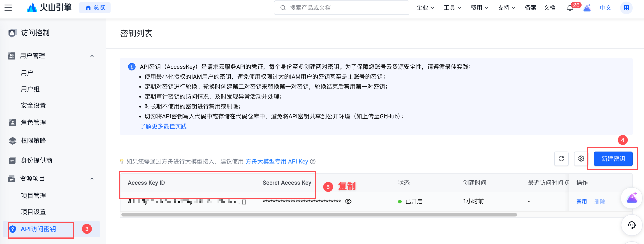Open table column settings gear
Screen dimensions: 644x244
coord(581,159)
